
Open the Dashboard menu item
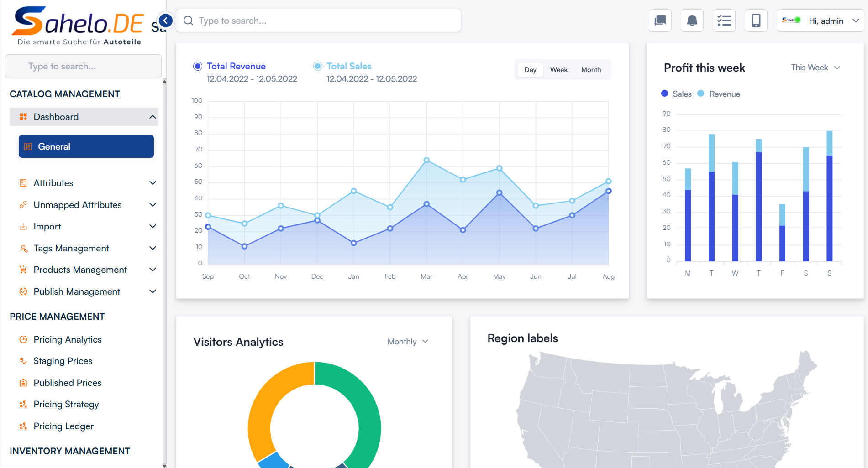[x=84, y=117]
